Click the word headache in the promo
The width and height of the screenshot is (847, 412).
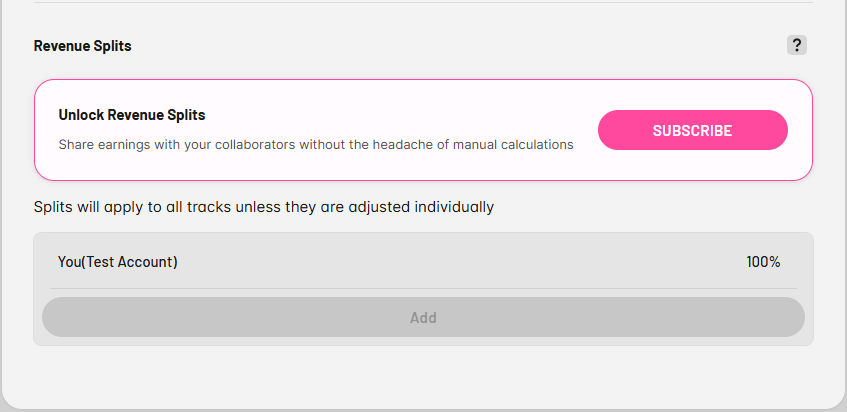tap(402, 145)
